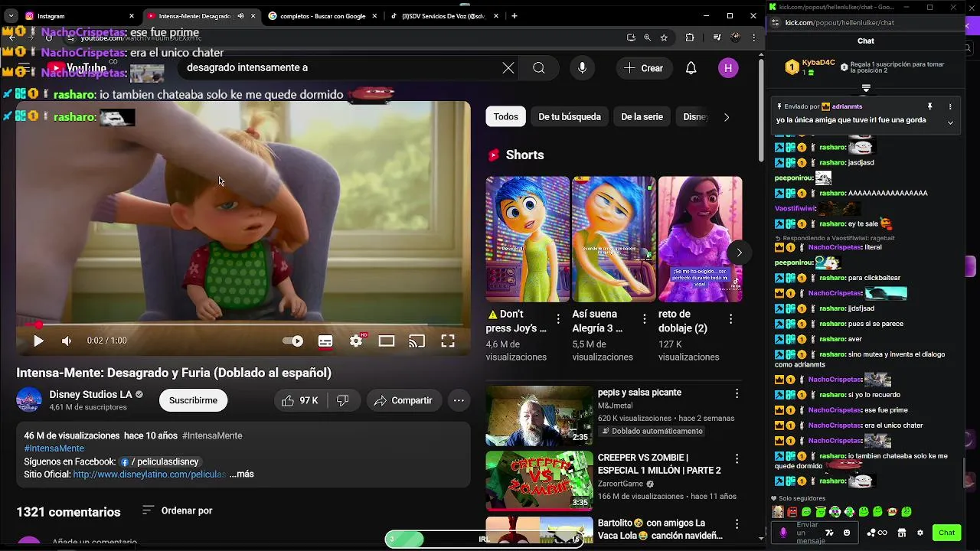The height and width of the screenshot is (551, 980).
Task: Open options for reto de doblaje short
Action: tap(730, 319)
